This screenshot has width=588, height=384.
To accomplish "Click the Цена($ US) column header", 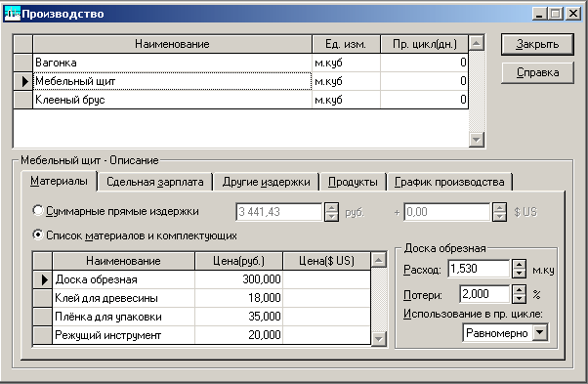I will tap(326, 261).
